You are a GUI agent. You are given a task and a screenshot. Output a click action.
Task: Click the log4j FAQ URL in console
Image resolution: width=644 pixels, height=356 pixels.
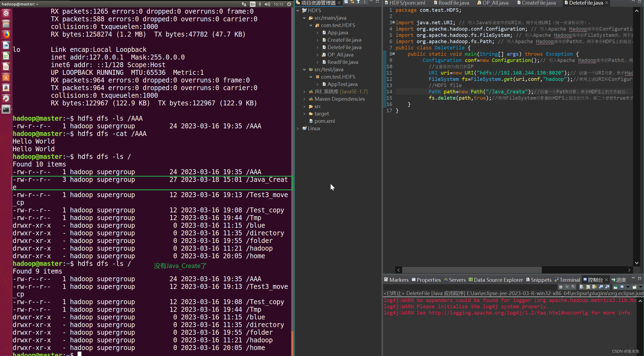pyautogui.click(x=508, y=313)
